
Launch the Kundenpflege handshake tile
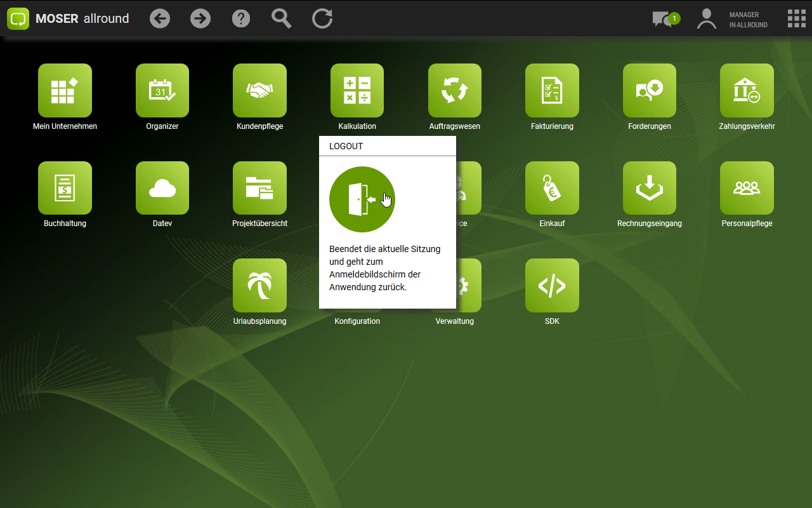click(259, 91)
